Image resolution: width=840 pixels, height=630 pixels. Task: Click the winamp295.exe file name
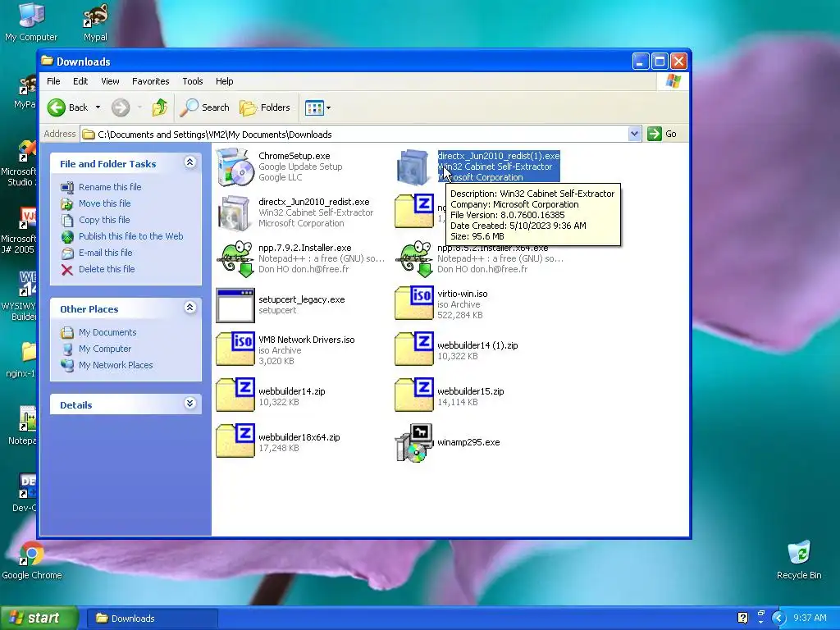pos(468,442)
